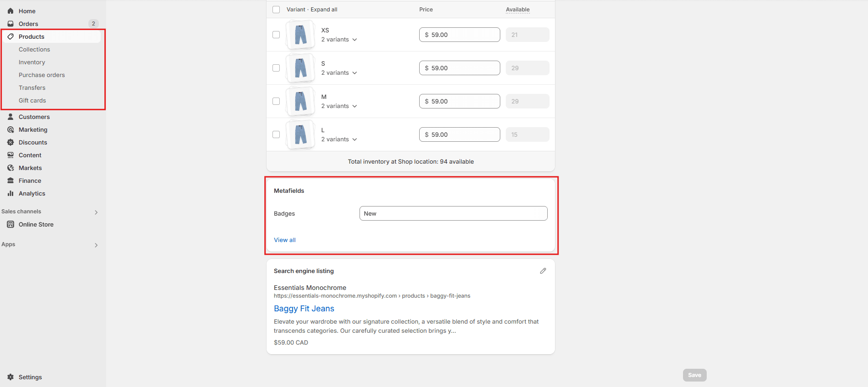Click View all metafields link
Viewport: 868px width, 387px height.
pos(284,240)
